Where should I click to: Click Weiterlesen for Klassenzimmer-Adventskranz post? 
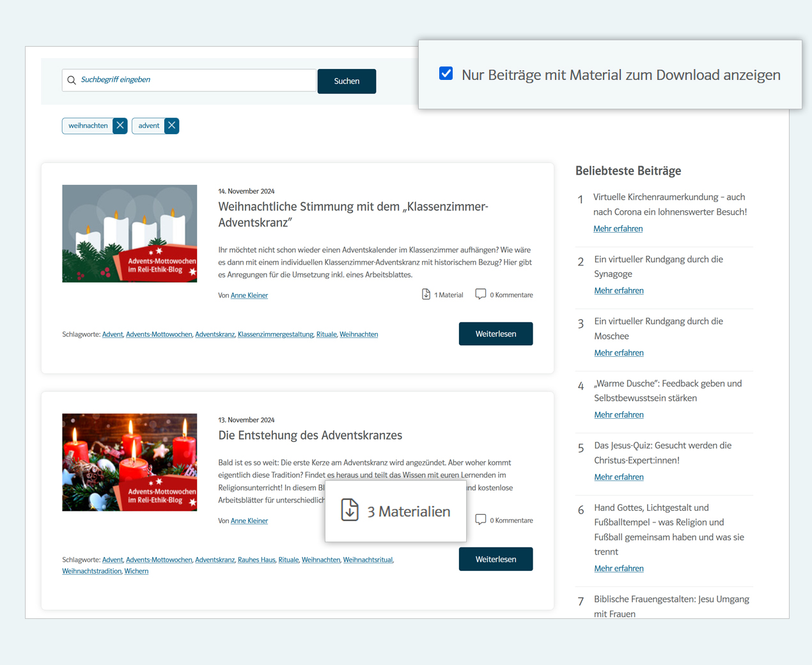tap(496, 334)
